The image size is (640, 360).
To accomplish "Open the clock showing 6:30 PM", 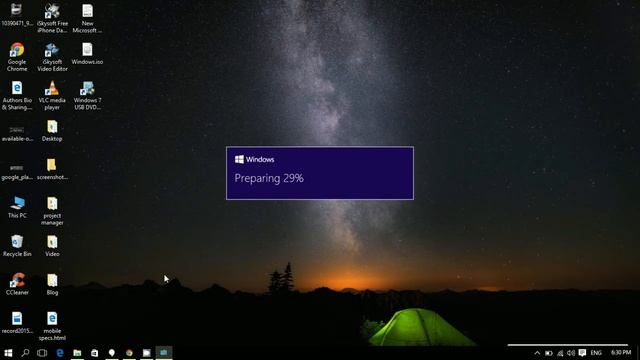I will pyautogui.click(x=621, y=352).
